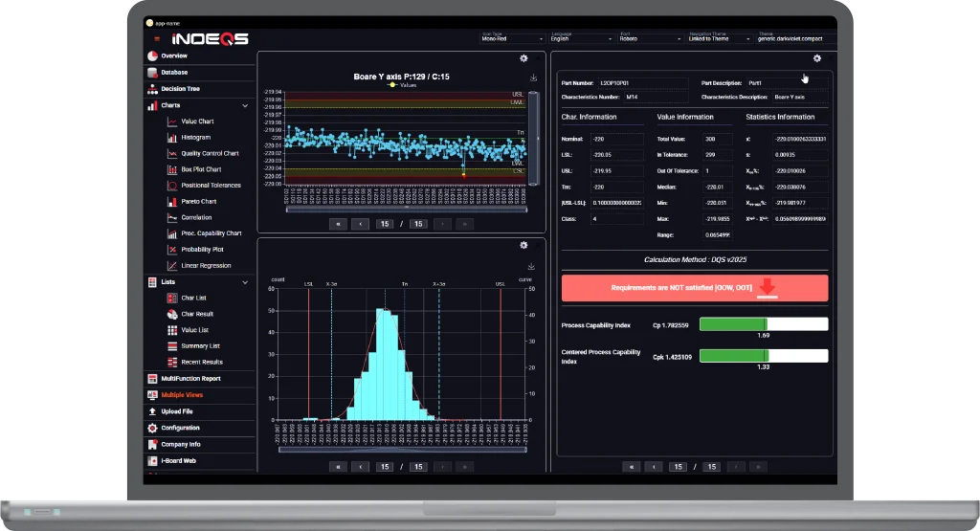Open the Histogram chart from sidebar
Screen dimensions: 980x531
195,138
